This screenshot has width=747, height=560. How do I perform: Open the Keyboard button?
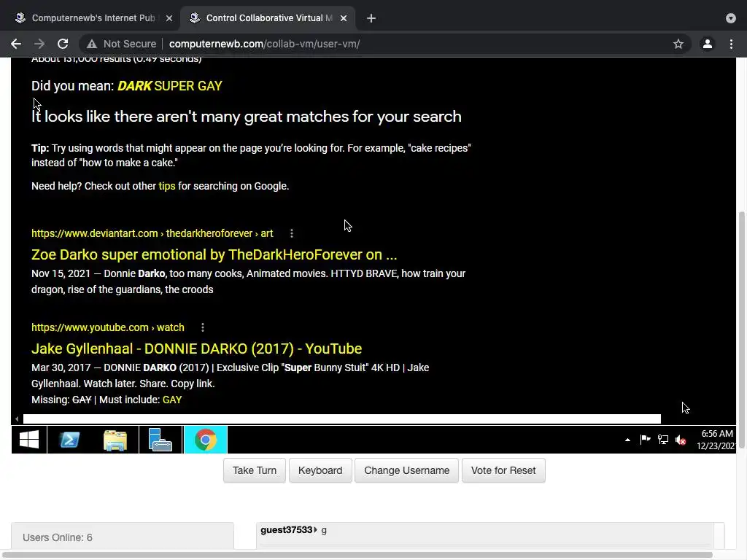coord(320,470)
